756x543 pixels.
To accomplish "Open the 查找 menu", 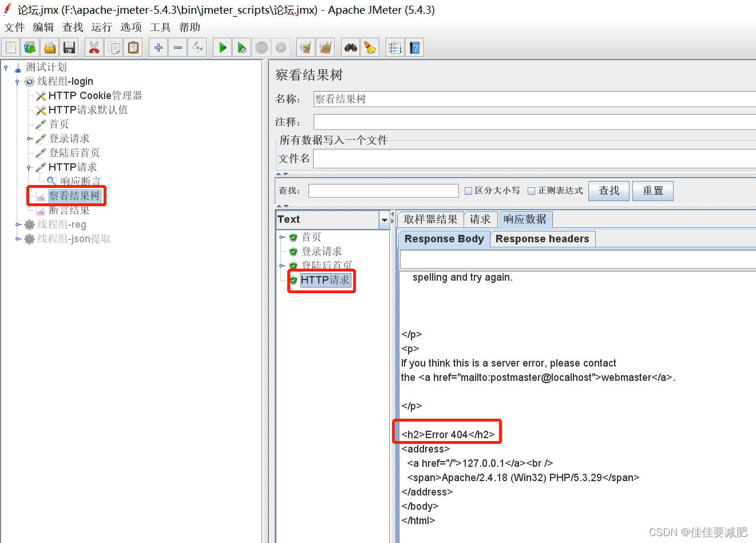I will pos(73,27).
